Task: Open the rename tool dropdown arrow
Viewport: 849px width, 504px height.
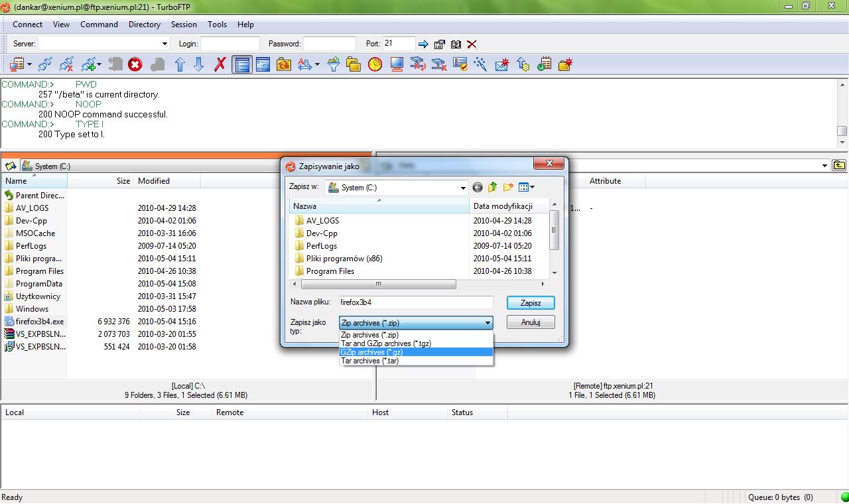Action: pos(318,64)
